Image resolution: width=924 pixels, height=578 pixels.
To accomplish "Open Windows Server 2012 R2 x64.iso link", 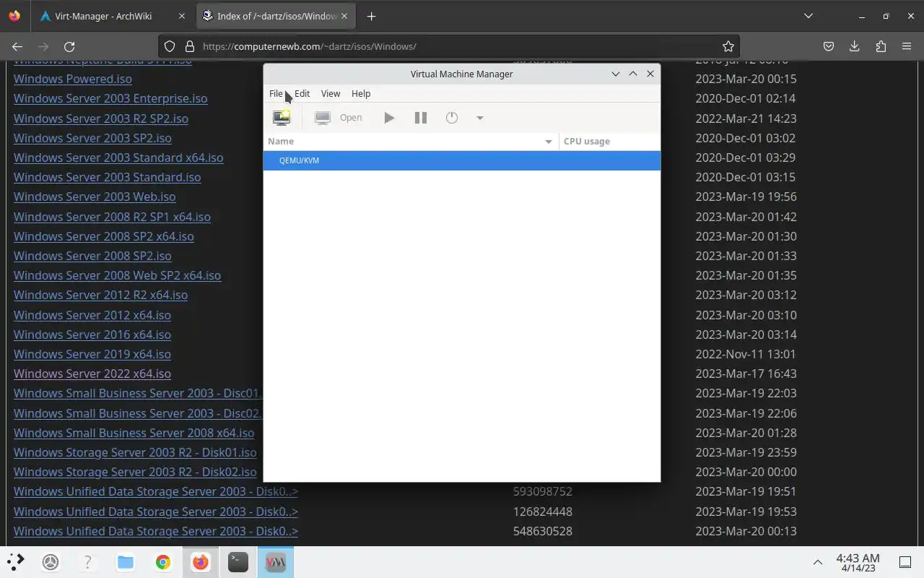I will pyautogui.click(x=100, y=295).
